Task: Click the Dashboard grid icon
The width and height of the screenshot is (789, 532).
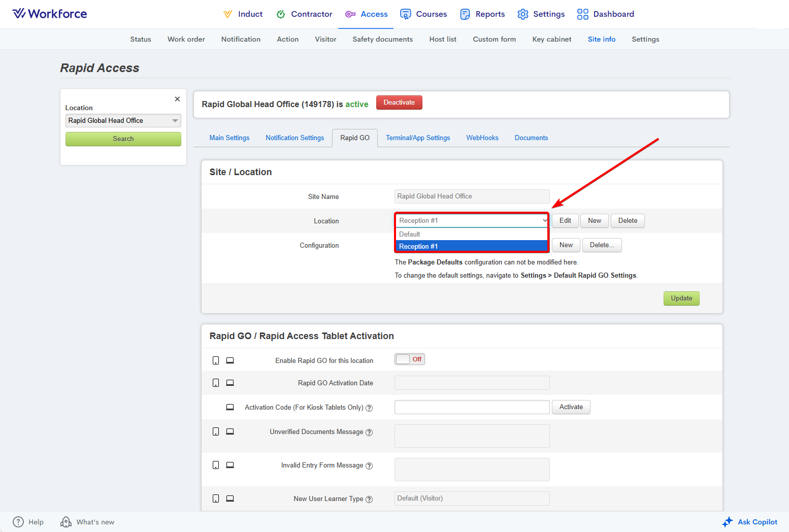Action: (x=583, y=14)
